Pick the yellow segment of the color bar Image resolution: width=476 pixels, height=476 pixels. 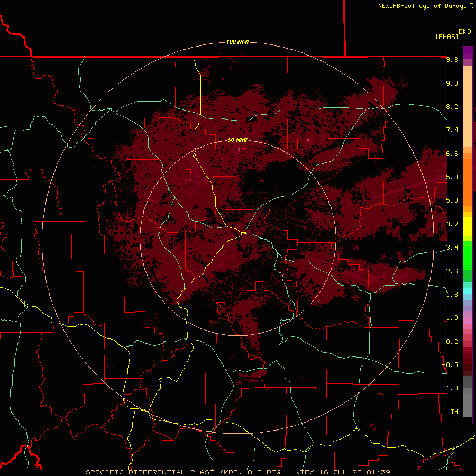click(x=467, y=226)
